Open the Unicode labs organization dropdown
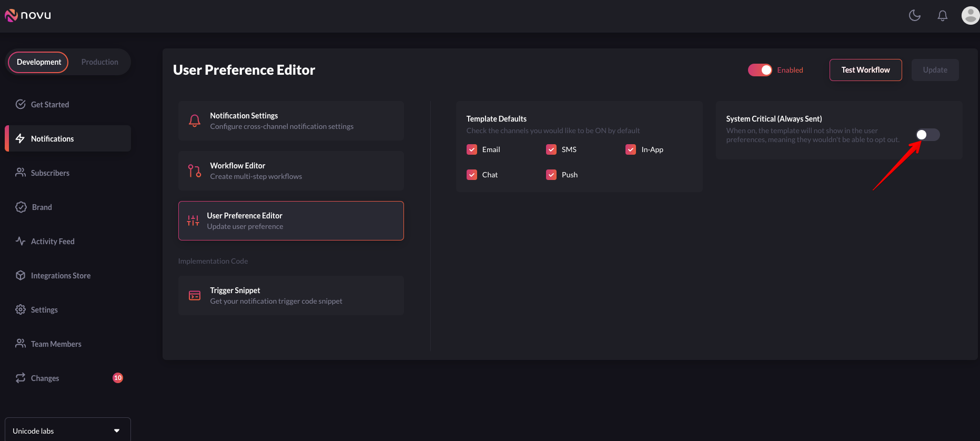Screen dimensions: 980x441 (68, 430)
